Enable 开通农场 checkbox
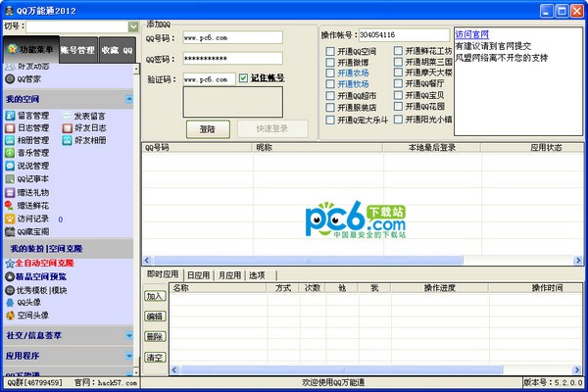 click(330, 73)
